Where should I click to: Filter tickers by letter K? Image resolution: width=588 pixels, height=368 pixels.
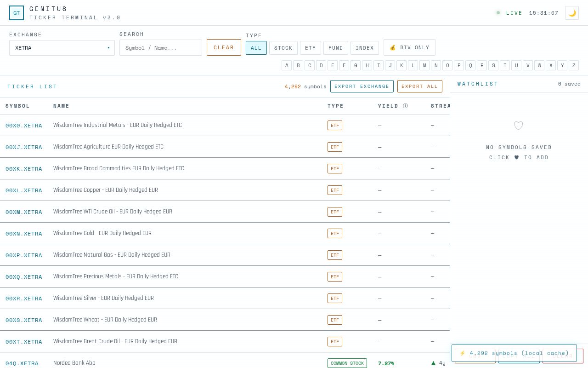(401, 65)
